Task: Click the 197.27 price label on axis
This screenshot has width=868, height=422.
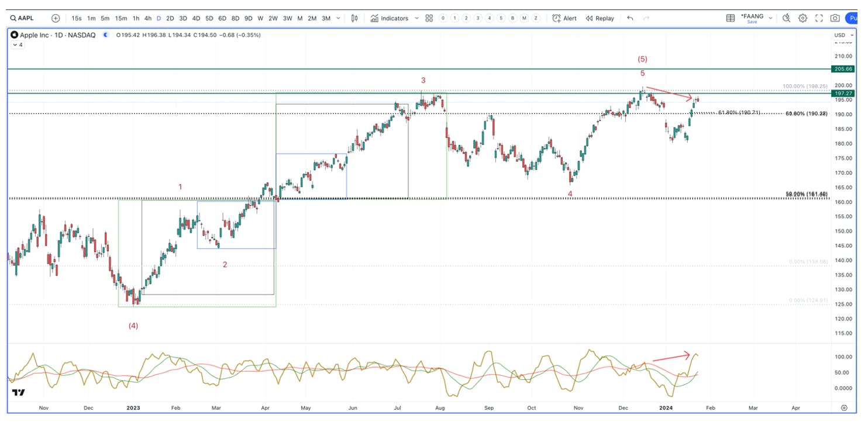Action: [x=843, y=94]
